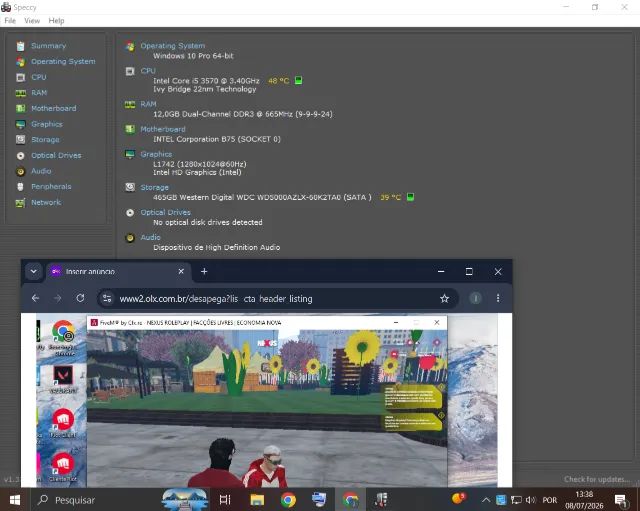Open the Help menu in Speccy
The width and height of the screenshot is (640, 511).
click(x=56, y=20)
